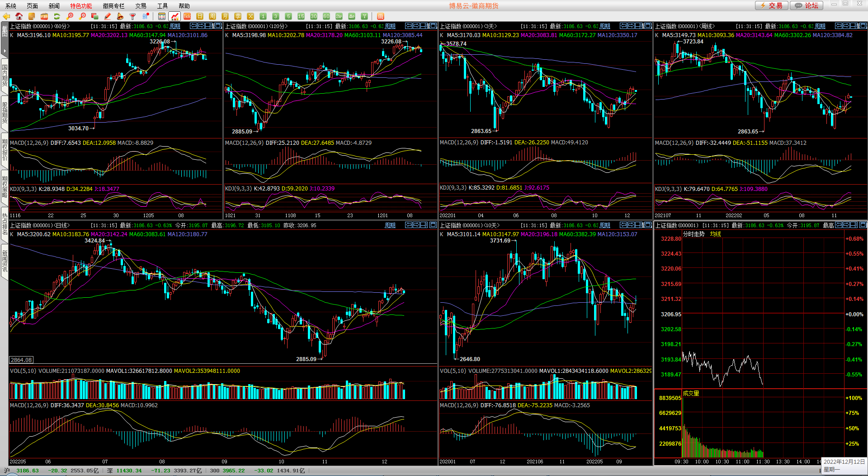
Task: Select the 60-minute period button
Action: [326, 16]
